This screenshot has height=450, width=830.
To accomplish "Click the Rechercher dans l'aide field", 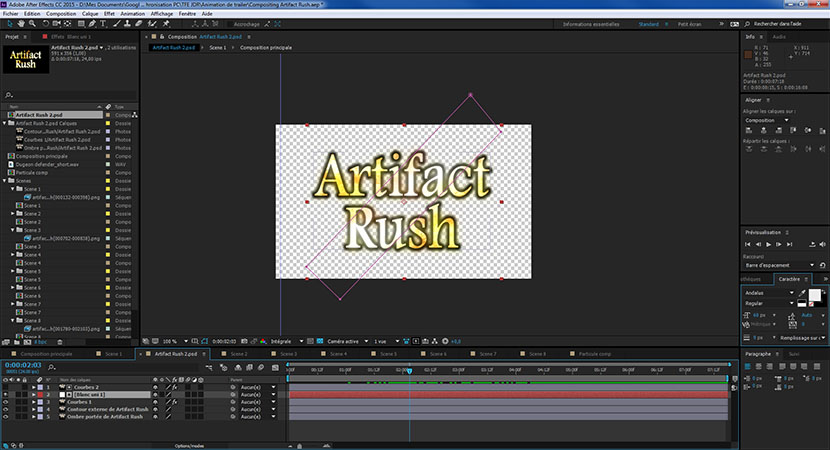I will point(784,24).
